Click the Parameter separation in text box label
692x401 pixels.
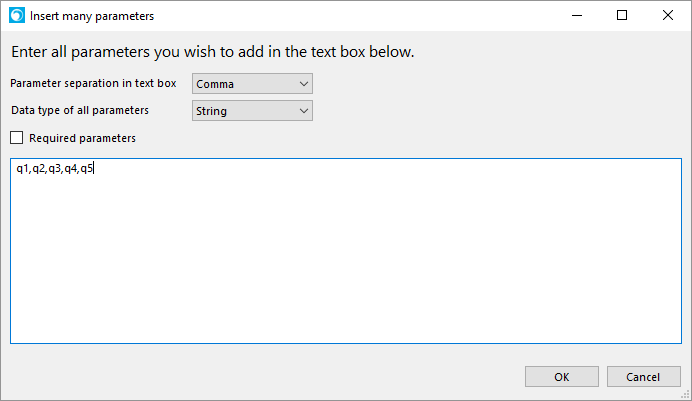[94, 83]
